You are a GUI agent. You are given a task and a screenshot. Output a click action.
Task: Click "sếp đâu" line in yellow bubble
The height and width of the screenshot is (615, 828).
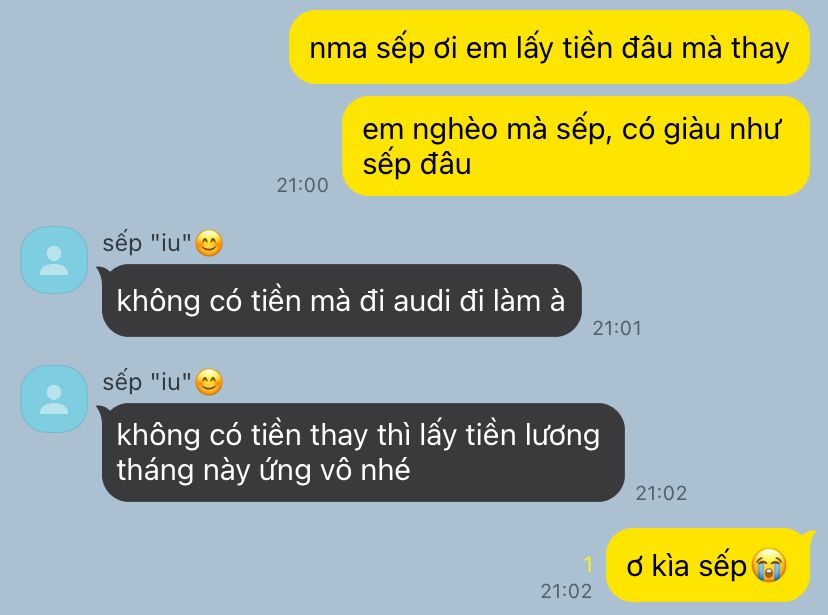point(417,164)
